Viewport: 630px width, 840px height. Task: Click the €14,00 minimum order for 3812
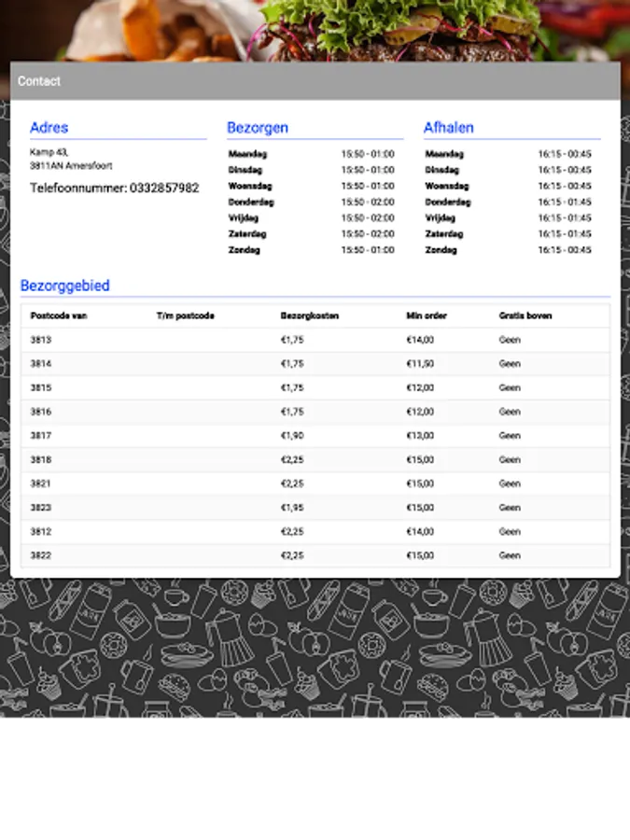[420, 532]
